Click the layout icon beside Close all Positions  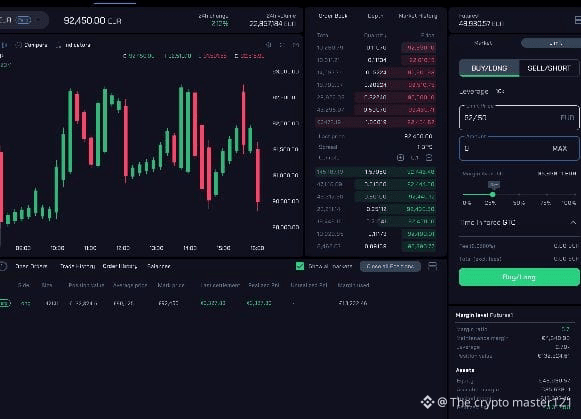click(432, 266)
